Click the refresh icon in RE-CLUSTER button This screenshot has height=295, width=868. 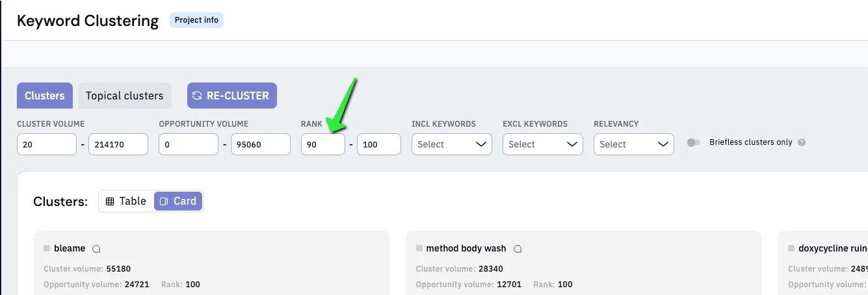coord(197,96)
